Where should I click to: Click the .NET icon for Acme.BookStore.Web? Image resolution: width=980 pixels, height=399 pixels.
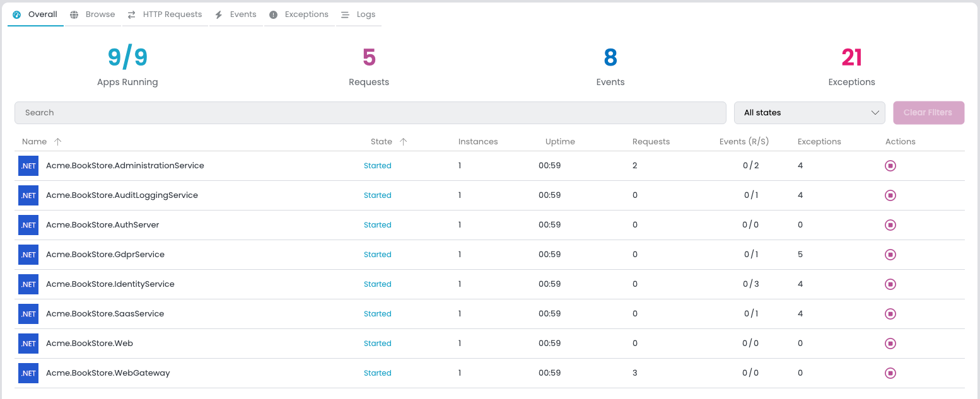[28, 344]
